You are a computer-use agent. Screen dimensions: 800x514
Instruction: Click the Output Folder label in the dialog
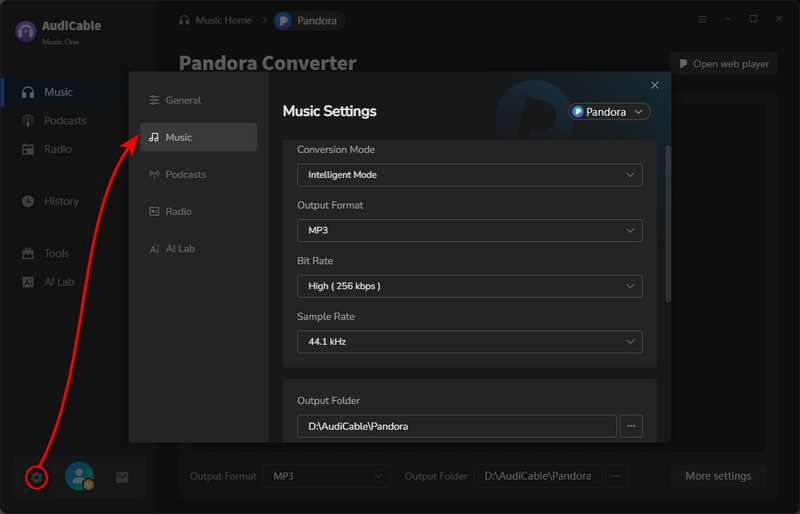point(329,401)
